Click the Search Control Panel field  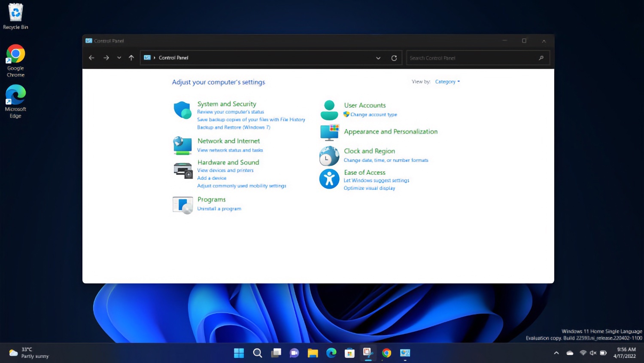tap(472, 58)
